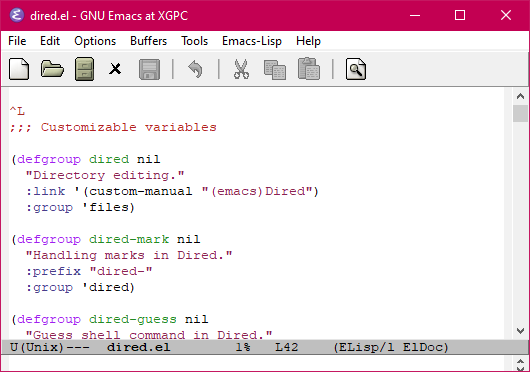The image size is (530, 372).
Task: Click the editor scrollbar down arrow
Action: click(x=521, y=331)
